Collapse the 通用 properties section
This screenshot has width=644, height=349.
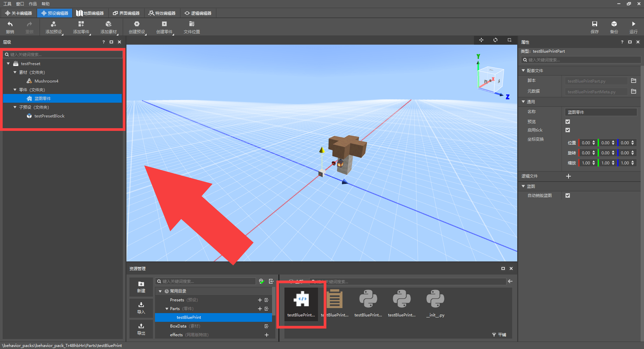click(x=523, y=101)
